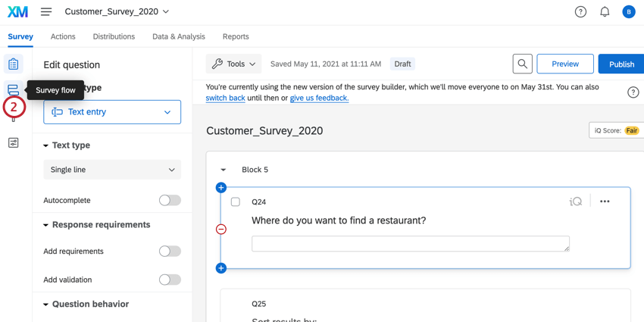Open the Survey flow sidebar icon
The height and width of the screenshot is (322, 644).
point(14,90)
